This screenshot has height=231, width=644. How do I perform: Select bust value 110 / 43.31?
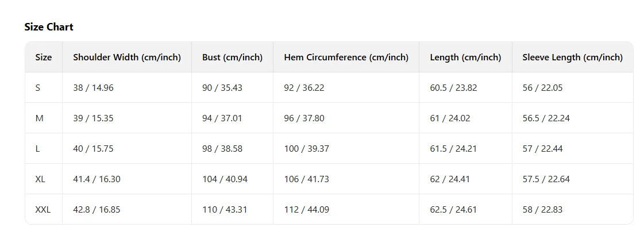click(225, 210)
